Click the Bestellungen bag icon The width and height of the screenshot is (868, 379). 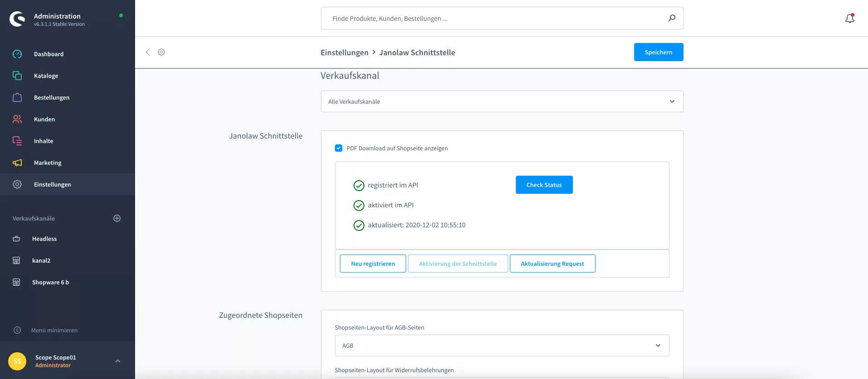17,97
